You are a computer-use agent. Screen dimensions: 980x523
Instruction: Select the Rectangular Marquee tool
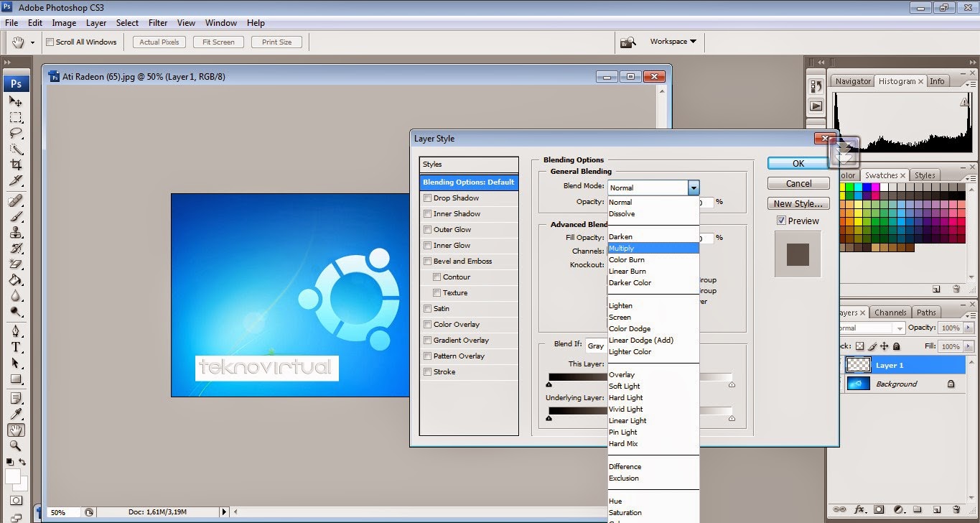16,117
